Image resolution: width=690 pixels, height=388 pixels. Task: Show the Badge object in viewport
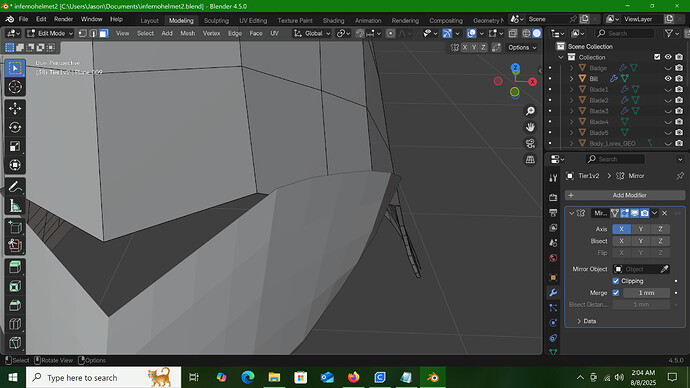[x=668, y=68]
